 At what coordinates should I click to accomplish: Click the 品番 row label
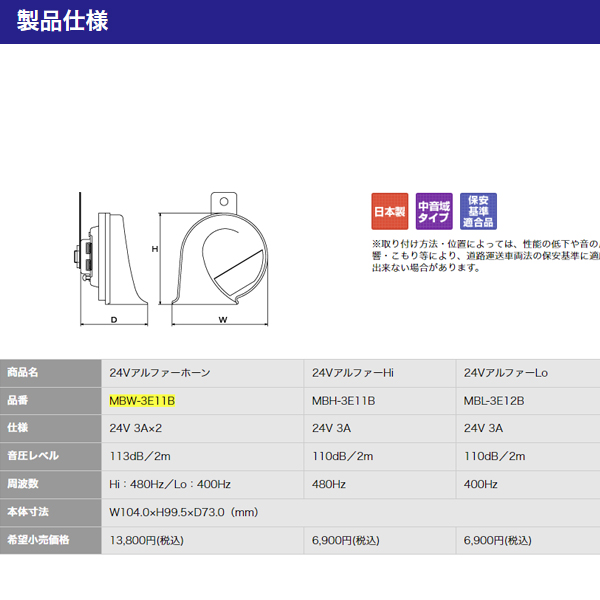tap(18, 400)
